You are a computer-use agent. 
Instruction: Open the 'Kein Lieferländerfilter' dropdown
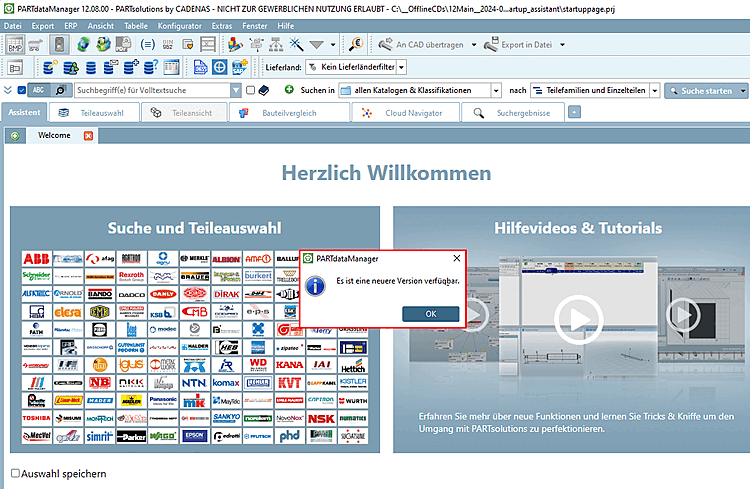tap(402, 67)
